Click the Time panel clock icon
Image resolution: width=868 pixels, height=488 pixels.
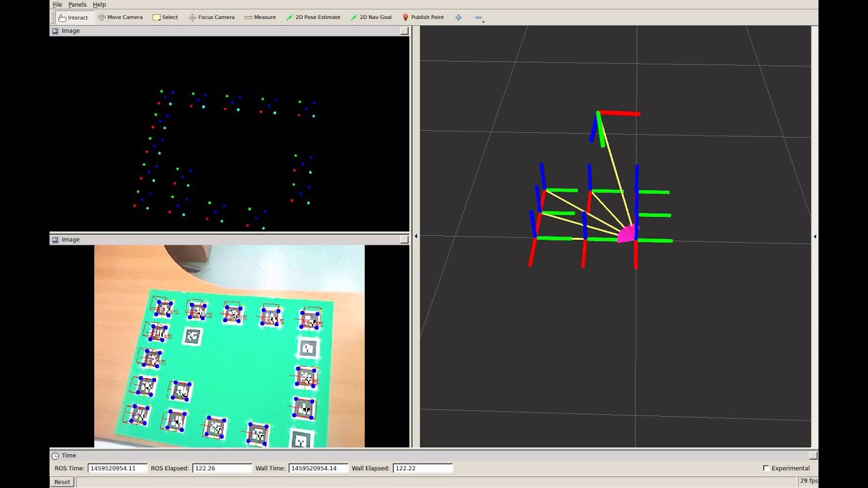coord(56,456)
